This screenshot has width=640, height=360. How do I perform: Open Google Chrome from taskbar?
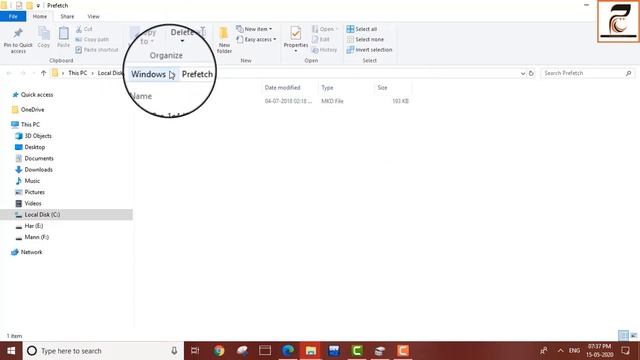pos(219,351)
